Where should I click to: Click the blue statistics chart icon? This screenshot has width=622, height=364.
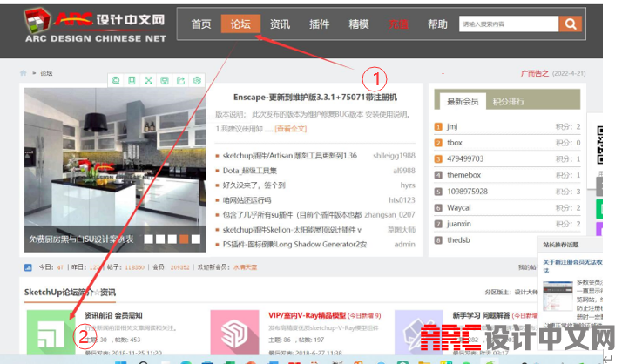coord(28,267)
